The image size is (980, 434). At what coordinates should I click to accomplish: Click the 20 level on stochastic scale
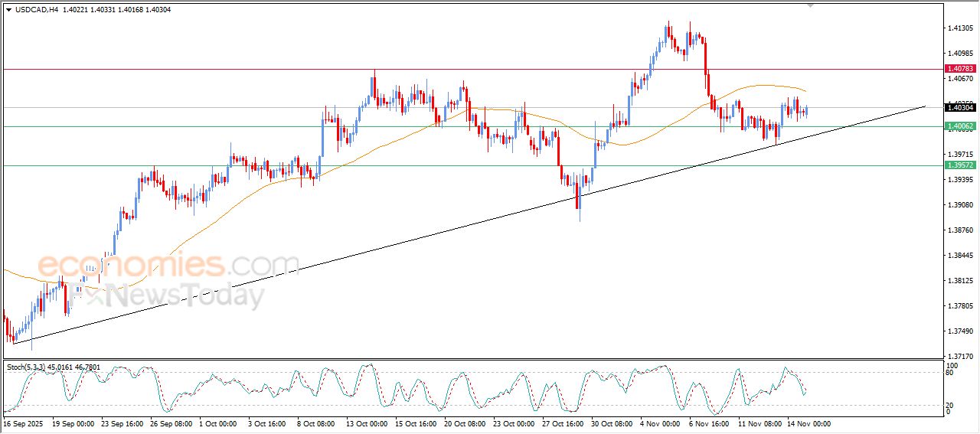tap(950, 405)
